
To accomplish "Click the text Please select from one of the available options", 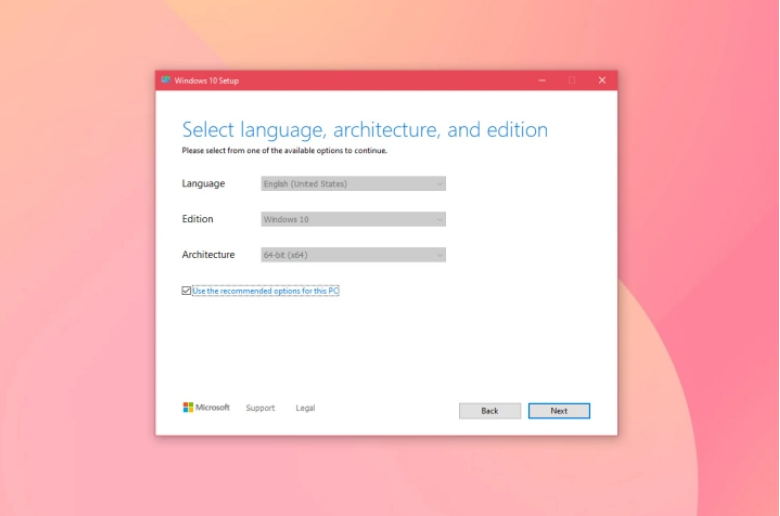I will tap(284, 150).
